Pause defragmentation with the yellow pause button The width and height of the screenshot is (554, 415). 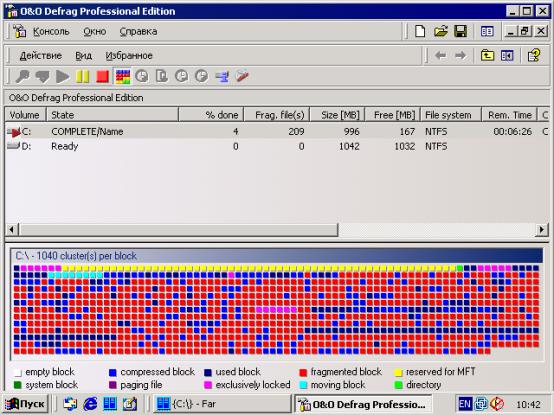(x=83, y=76)
